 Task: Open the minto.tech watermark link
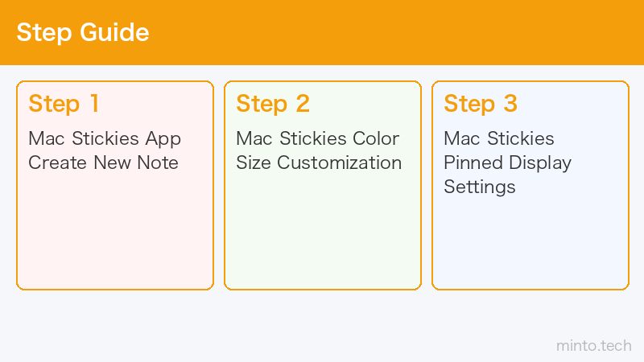pyautogui.click(x=594, y=346)
